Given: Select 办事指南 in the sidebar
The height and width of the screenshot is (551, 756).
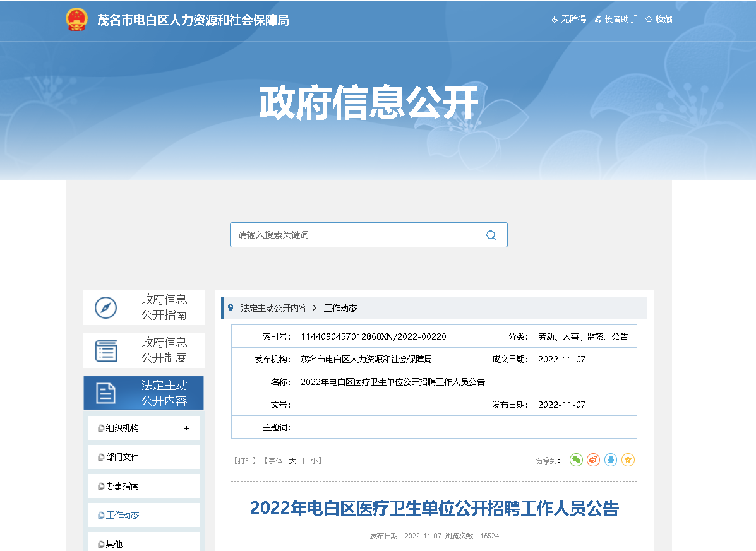Looking at the screenshot, I should tap(122, 486).
